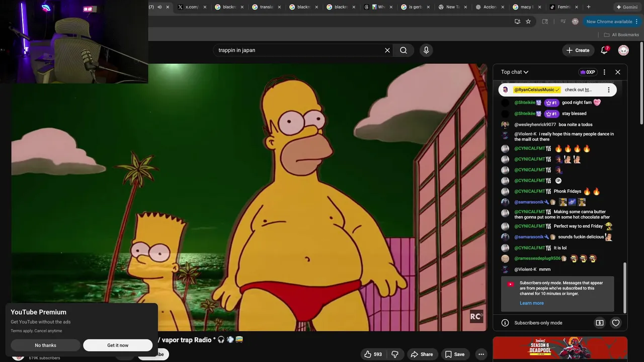The width and height of the screenshot is (644, 362).
Task: Open the live chat options menu
Action: point(604,72)
